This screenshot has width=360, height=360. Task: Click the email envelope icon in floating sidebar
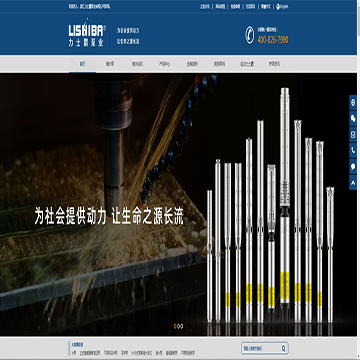(x=353, y=135)
